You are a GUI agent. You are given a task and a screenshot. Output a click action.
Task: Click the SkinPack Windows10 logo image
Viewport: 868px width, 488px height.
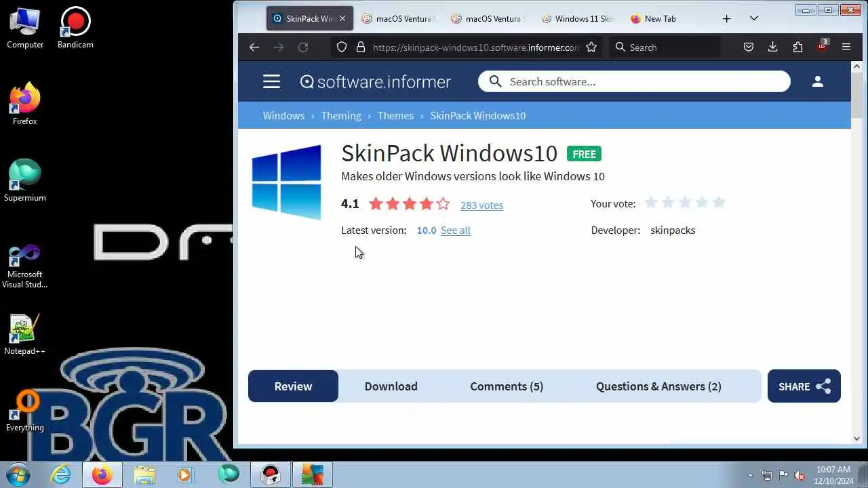pos(286,182)
